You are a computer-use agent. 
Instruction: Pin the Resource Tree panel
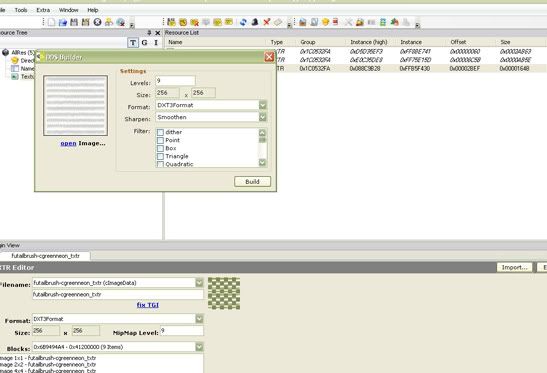click(x=149, y=32)
